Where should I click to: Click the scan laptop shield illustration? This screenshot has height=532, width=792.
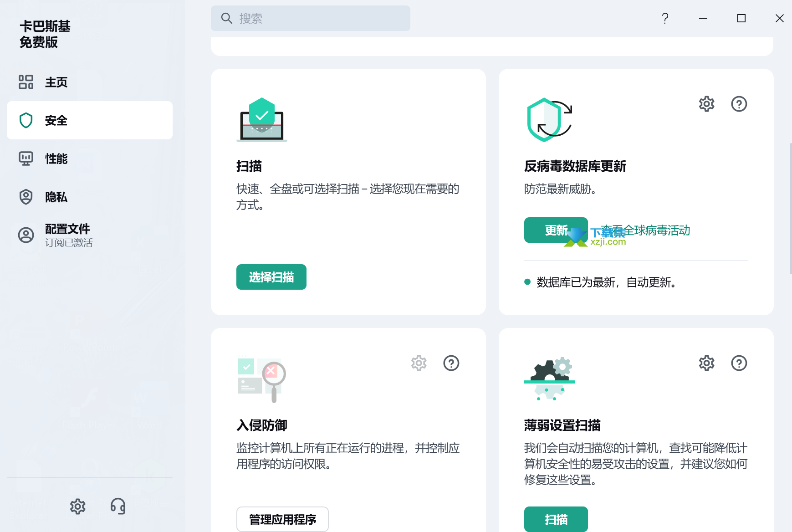tap(262, 120)
